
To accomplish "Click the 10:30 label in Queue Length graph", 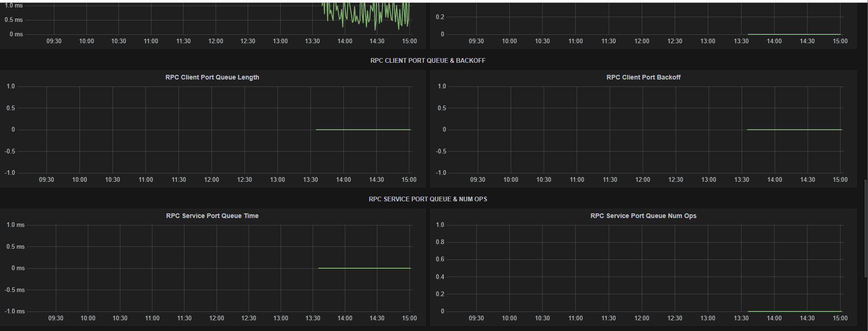I will [x=112, y=179].
